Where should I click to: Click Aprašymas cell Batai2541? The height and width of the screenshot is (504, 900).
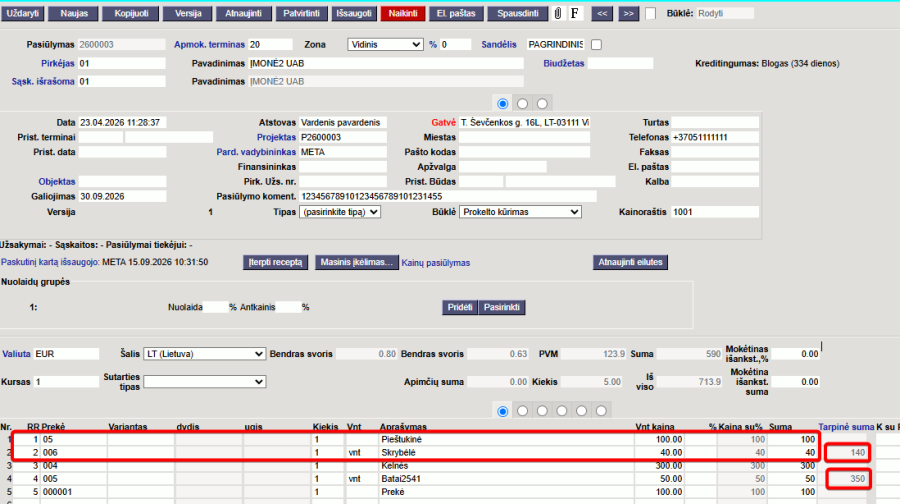tap(506, 479)
